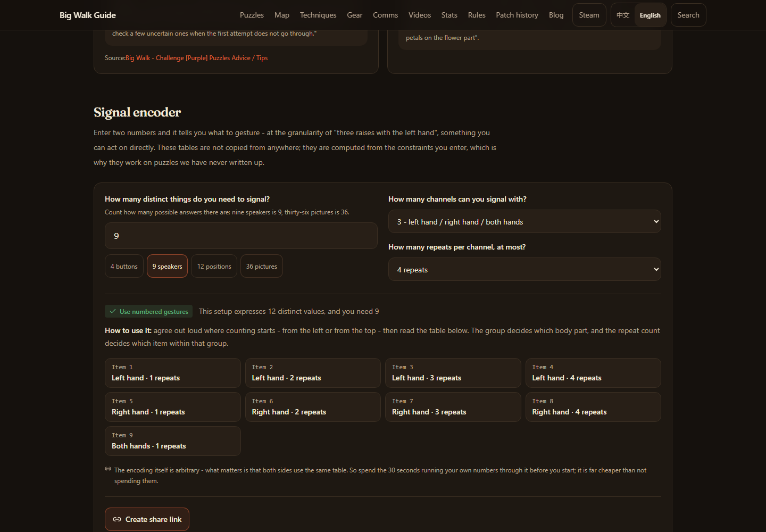The width and height of the screenshot is (766, 532).
Task: Choose the 9 speakers preset
Action: click(x=167, y=266)
